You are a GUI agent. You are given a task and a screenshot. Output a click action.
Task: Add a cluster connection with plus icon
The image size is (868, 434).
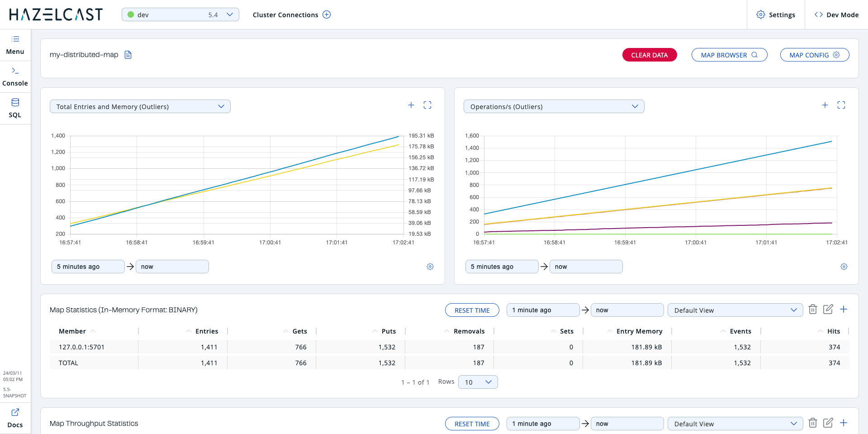[x=327, y=14]
